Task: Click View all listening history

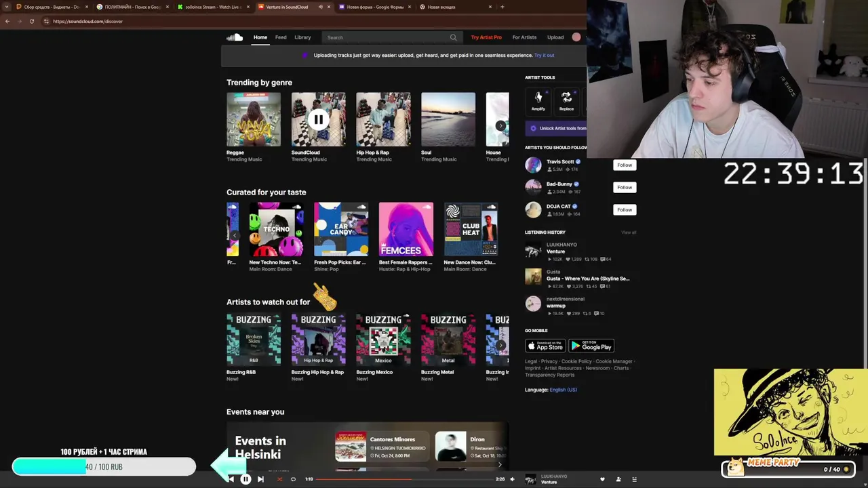Action: click(x=629, y=232)
